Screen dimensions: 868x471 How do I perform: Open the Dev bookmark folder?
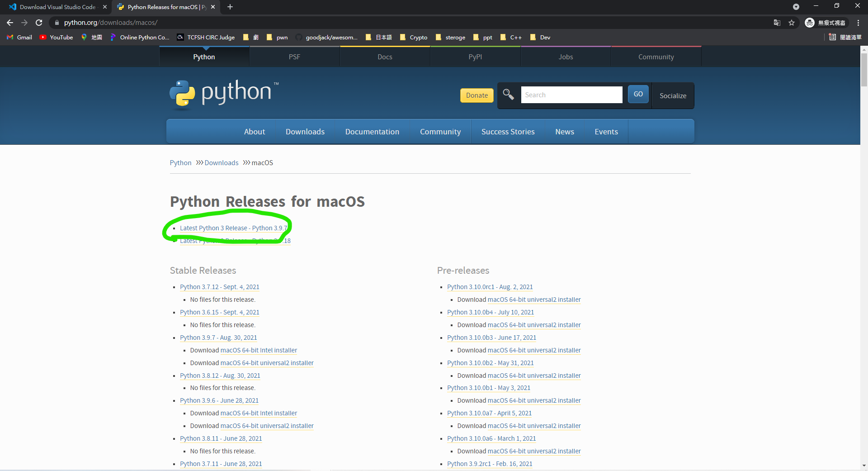(540, 37)
